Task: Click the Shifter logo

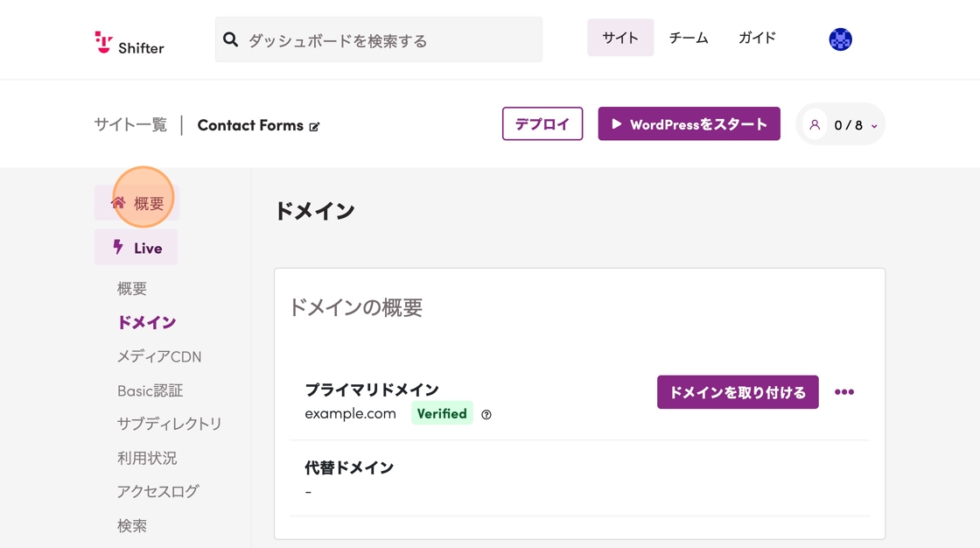Action: [x=129, y=42]
